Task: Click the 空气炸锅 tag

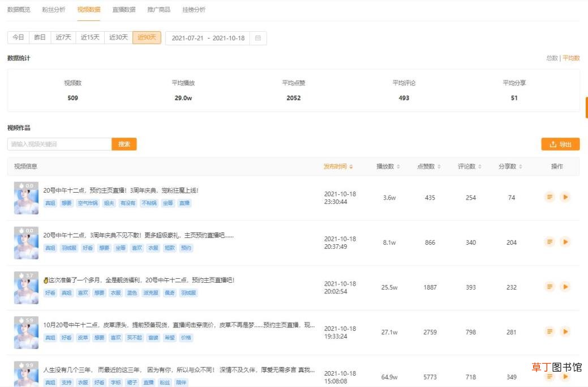Action: 88,203
